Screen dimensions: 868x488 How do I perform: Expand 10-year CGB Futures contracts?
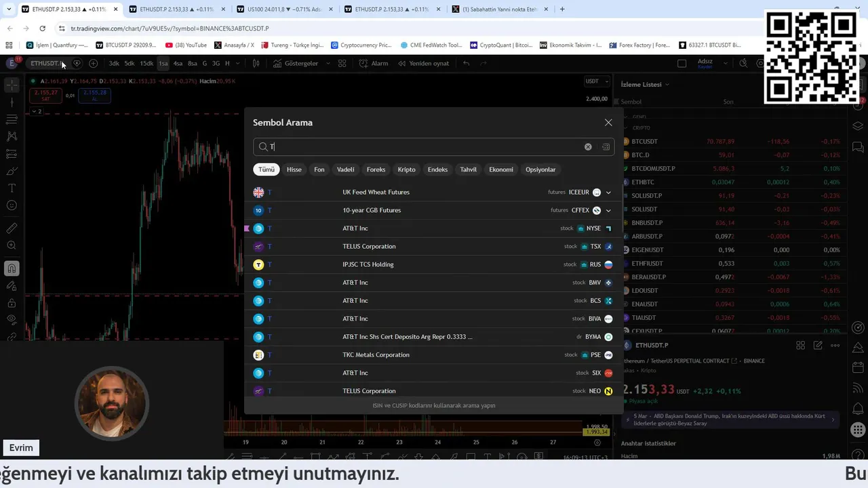click(608, 211)
